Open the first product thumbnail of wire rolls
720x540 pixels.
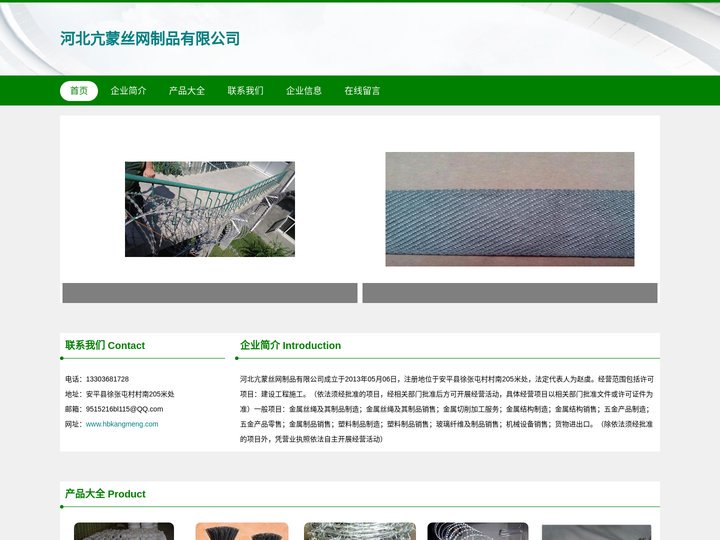[124, 531]
